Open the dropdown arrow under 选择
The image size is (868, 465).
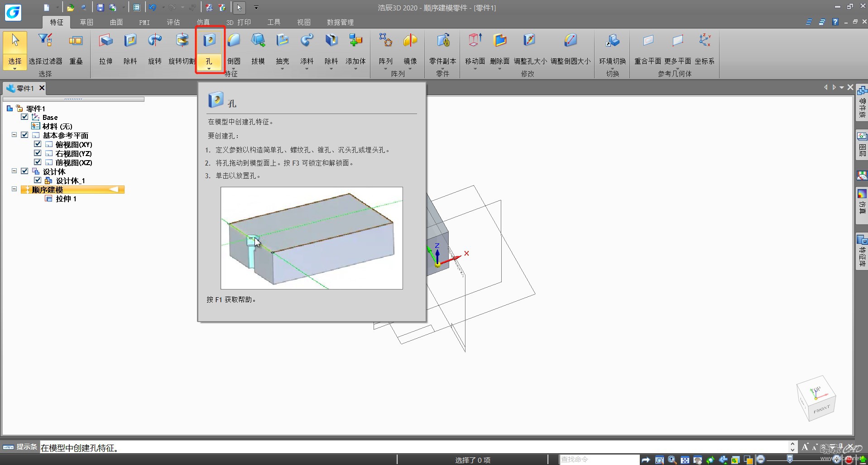[15, 69]
